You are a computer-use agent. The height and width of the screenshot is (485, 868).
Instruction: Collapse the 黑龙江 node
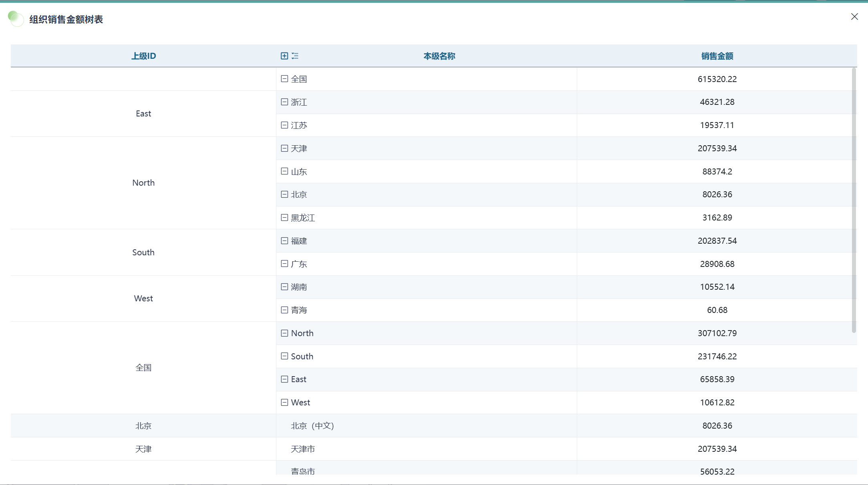[x=284, y=218]
